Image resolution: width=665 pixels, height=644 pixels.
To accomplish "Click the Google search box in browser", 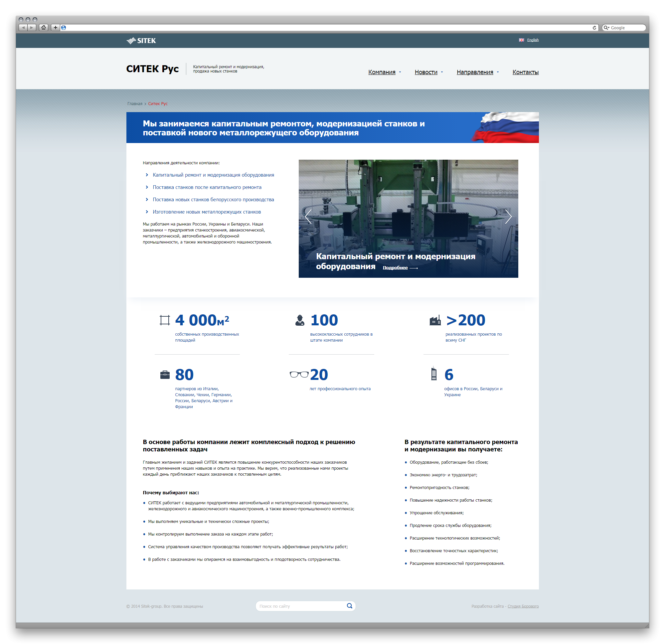I will (x=624, y=28).
